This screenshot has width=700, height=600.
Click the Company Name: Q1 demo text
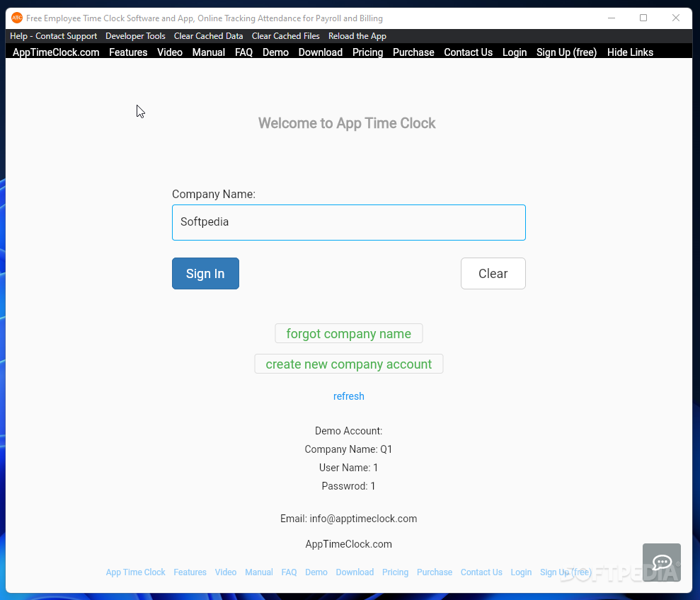[349, 449]
